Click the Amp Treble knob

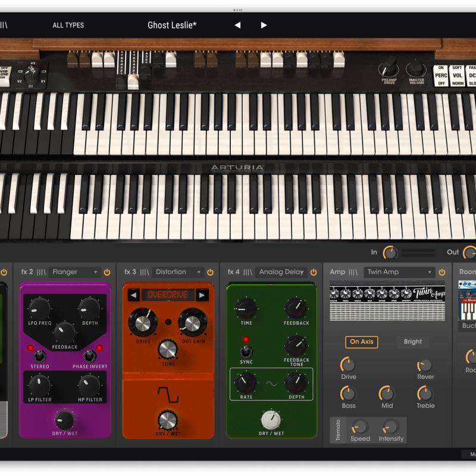tap(425, 394)
